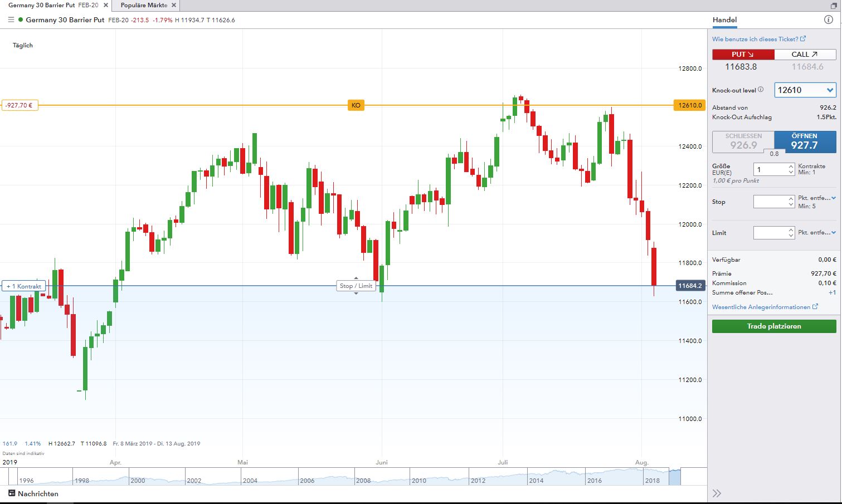Expand the Stop unit dropdown
The height and width of the screenshot is (504, 842).
[834, 198]
